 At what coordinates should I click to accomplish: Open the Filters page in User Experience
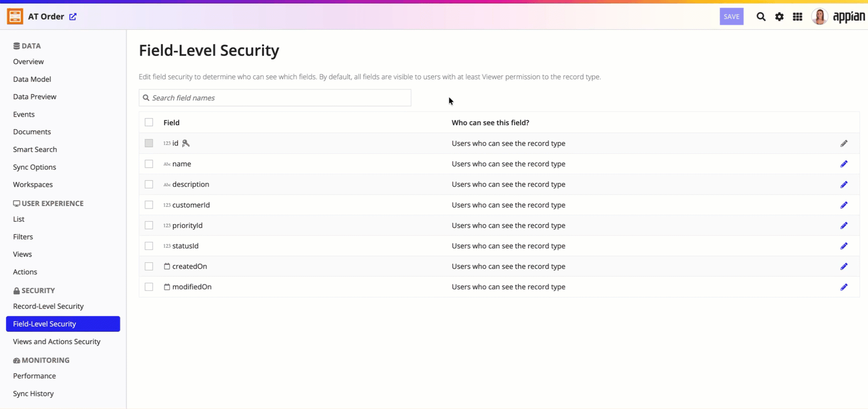23,237
